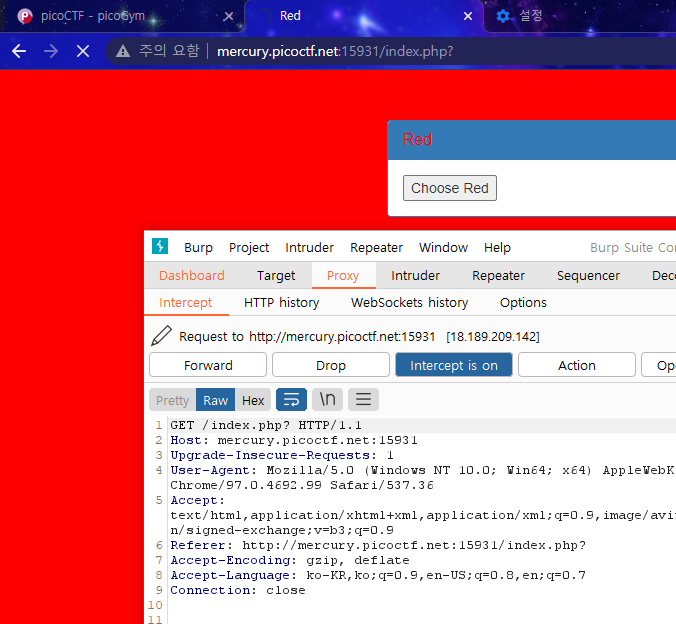The height and width of the screenshot is (624, 676).
Task: Switch to the Dashboard tab
Action: pyautogui.click(x=192, y=276)
